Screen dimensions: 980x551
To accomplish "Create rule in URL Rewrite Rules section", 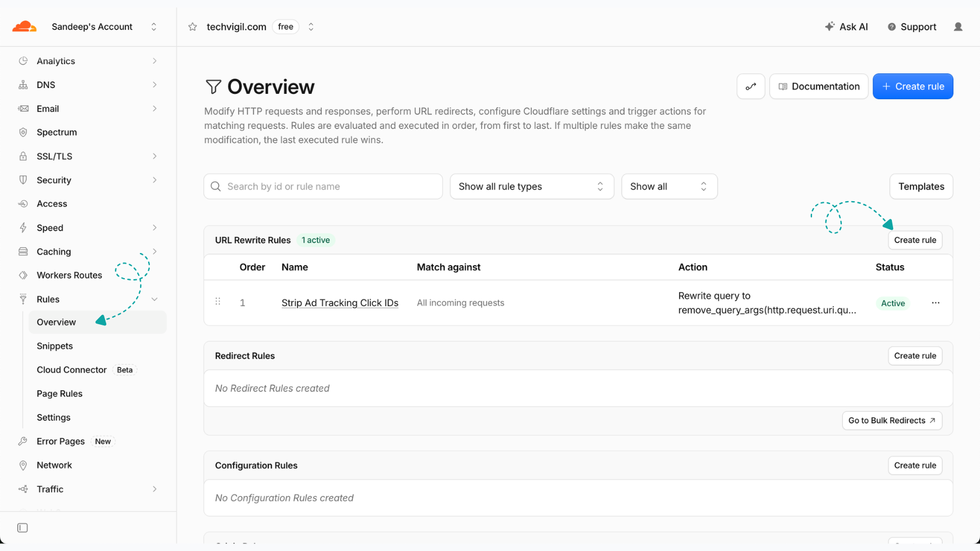I will point(915,240).
